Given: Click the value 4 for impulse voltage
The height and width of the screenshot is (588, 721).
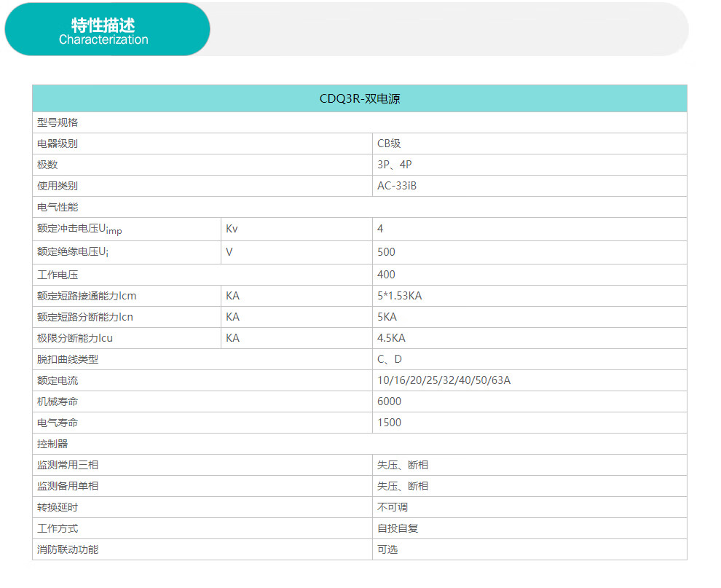Looking at the screenshot, I should (380, 229).
